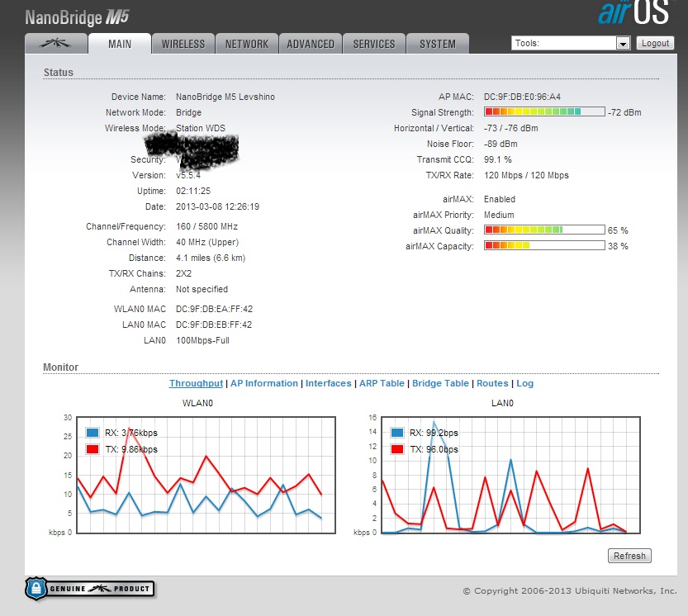Go to the SYSTEM tab
This screenshot has height=616, width=688.
pos(438,44)
